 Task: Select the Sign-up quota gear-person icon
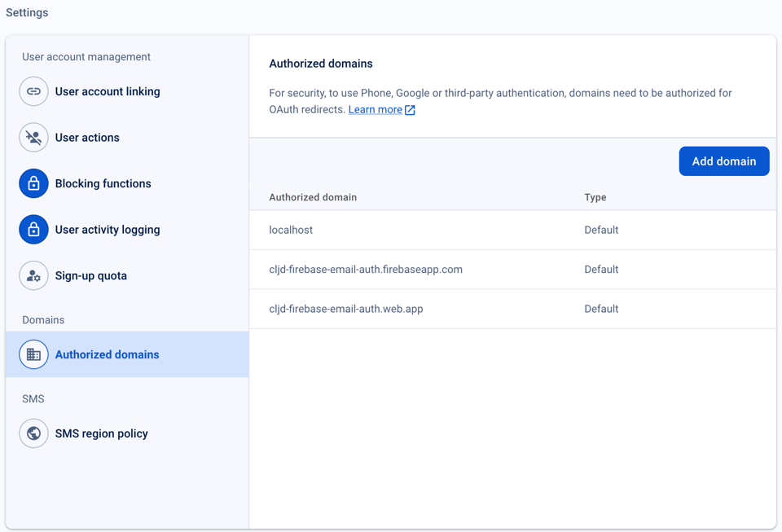33,275
